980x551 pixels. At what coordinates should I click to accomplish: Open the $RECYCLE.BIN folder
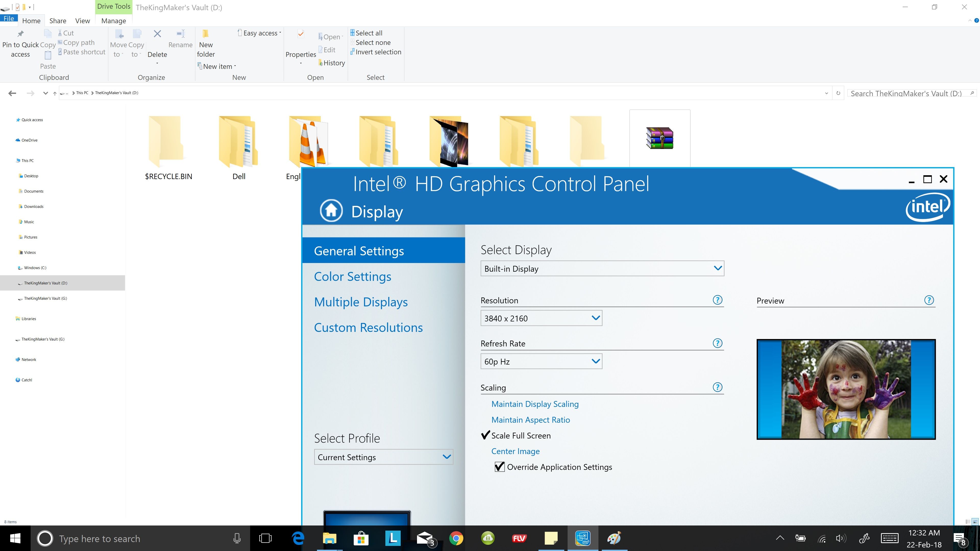(168, 148)
